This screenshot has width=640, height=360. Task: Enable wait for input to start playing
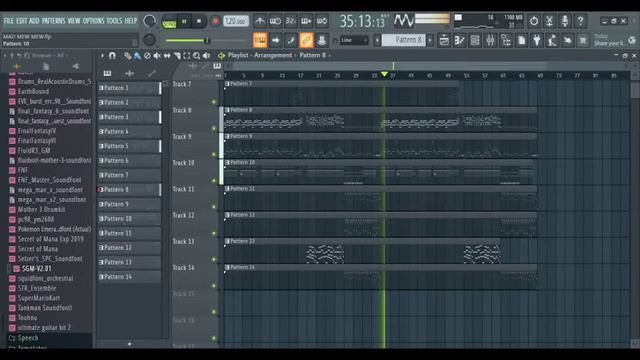click(x=275, y=21)
